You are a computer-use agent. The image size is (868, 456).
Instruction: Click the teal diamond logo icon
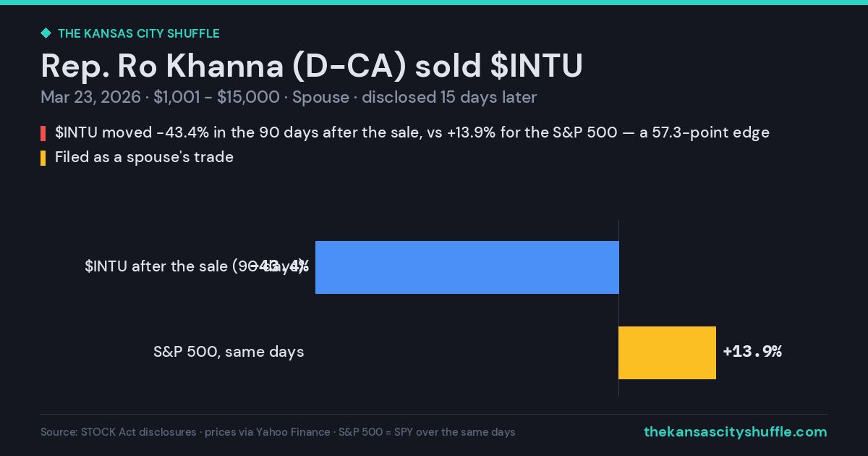coord(46,33)
